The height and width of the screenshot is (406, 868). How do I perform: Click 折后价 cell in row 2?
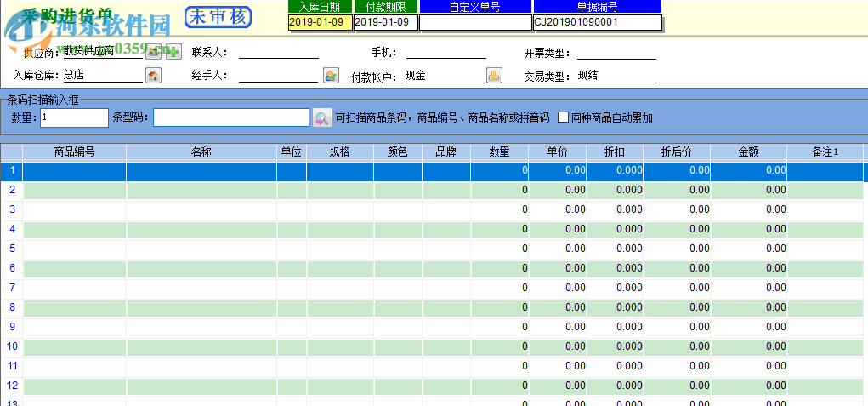coord(677,191)
